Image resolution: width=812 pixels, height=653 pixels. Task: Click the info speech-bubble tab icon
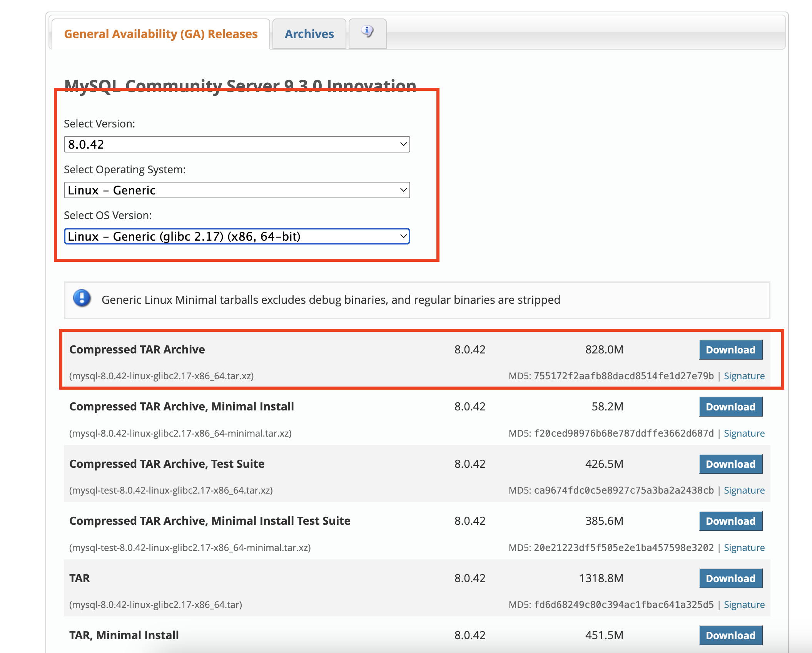pos(367,32)
